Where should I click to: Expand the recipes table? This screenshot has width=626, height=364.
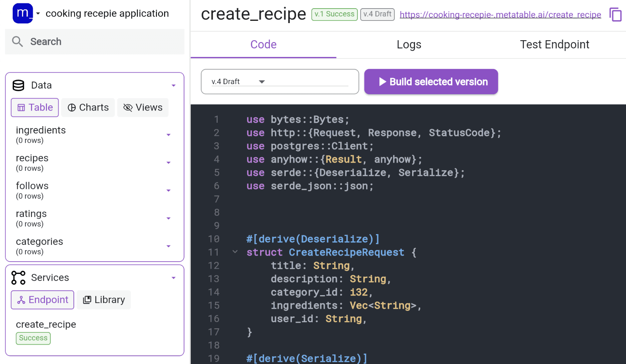(169, 163)
